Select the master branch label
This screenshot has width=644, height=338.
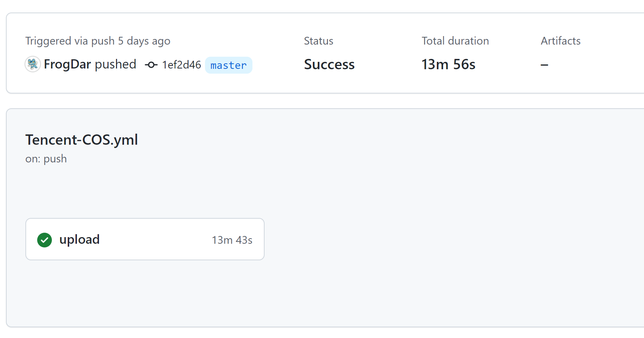228,65
